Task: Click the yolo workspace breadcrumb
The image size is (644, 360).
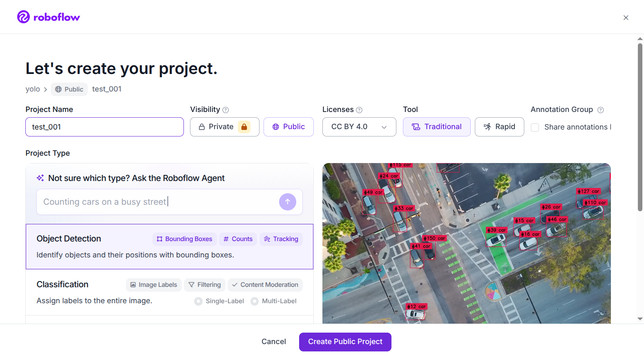Action: [33, 89]
